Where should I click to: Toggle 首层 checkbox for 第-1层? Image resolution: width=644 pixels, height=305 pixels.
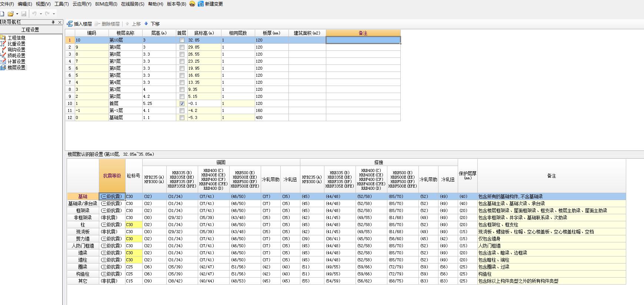[x=182, y=110]
